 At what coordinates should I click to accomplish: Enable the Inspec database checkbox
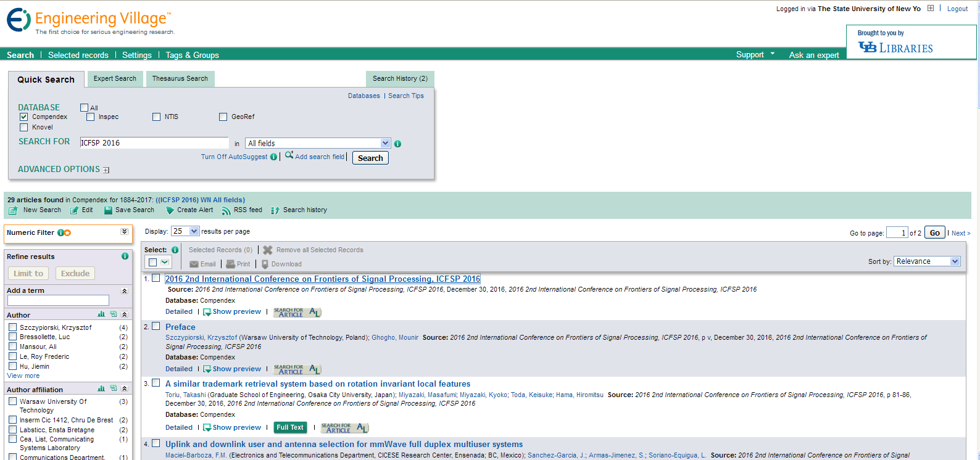[91, 117]
